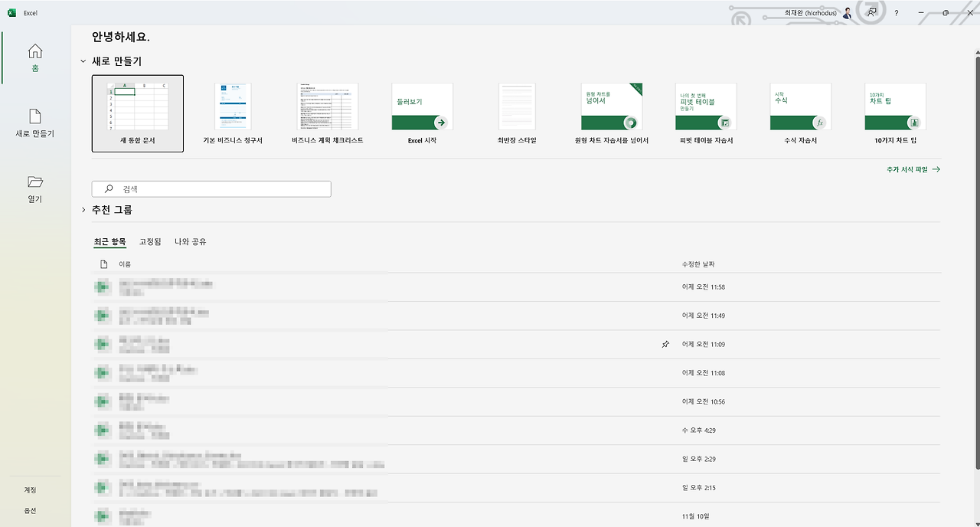
Task: Open 비즈니스 계획 체크리스트 template
Action: 328,113
